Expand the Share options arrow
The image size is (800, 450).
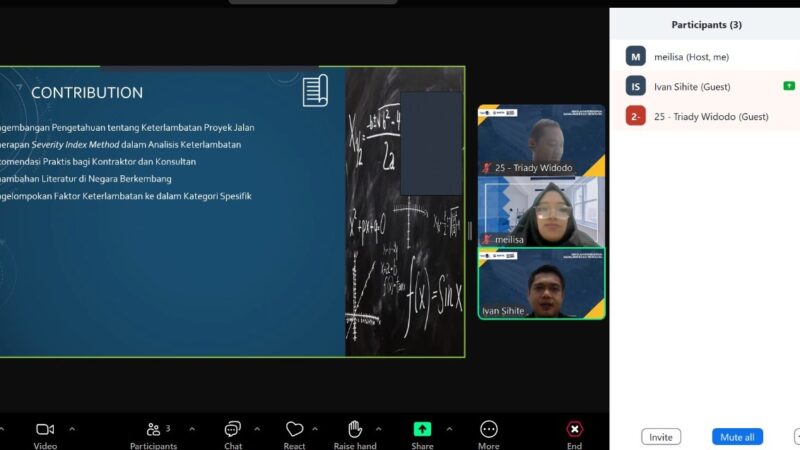coord(448,429)
